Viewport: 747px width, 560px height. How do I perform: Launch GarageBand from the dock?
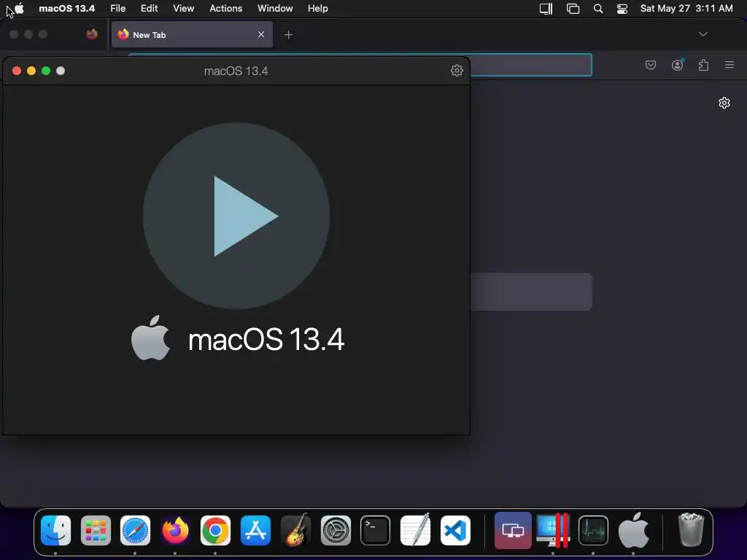[295, 529]
